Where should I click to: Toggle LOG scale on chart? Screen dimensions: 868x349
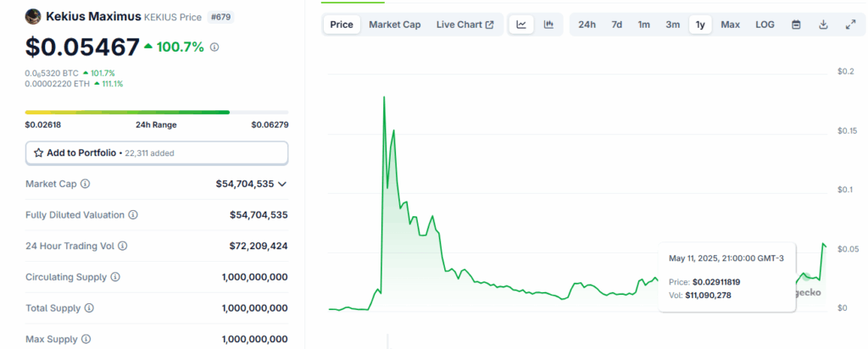765,25
